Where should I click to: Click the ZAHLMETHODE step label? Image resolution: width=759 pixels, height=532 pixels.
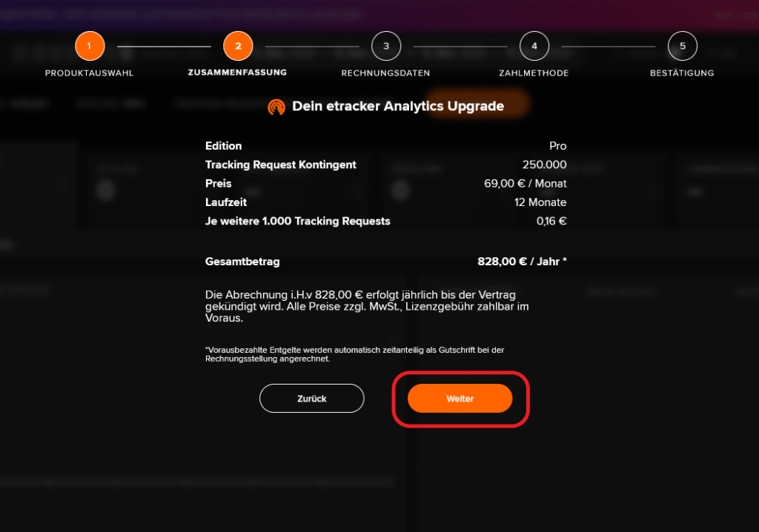click(x=534, y=73)
